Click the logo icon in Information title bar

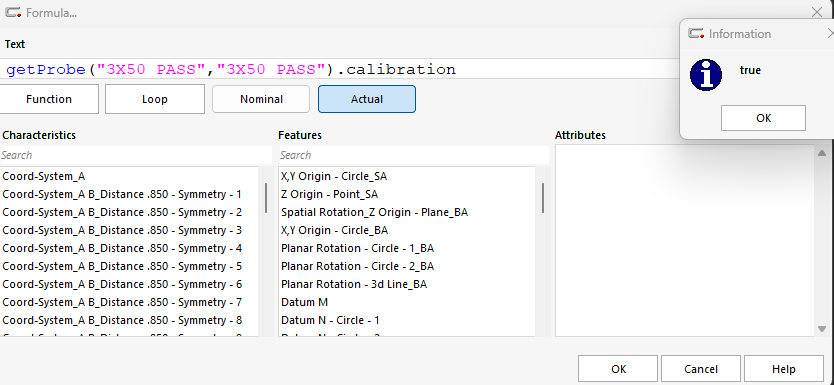pos(697,34)
